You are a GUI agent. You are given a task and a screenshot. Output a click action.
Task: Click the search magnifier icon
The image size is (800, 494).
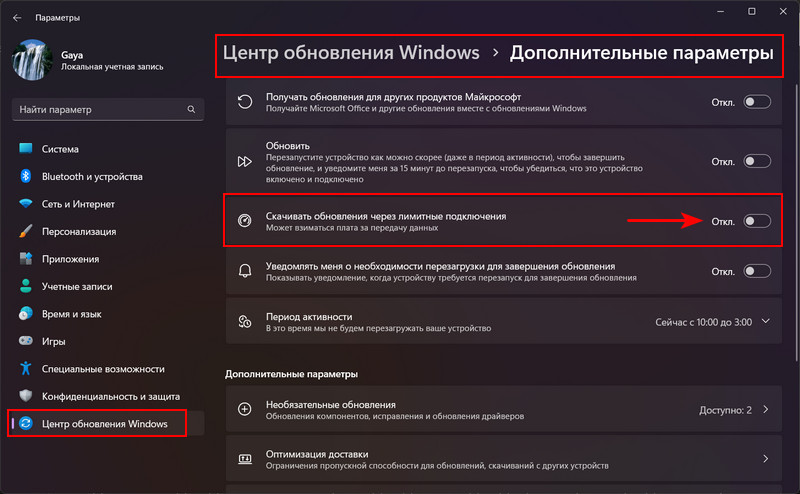click(191, 109)
